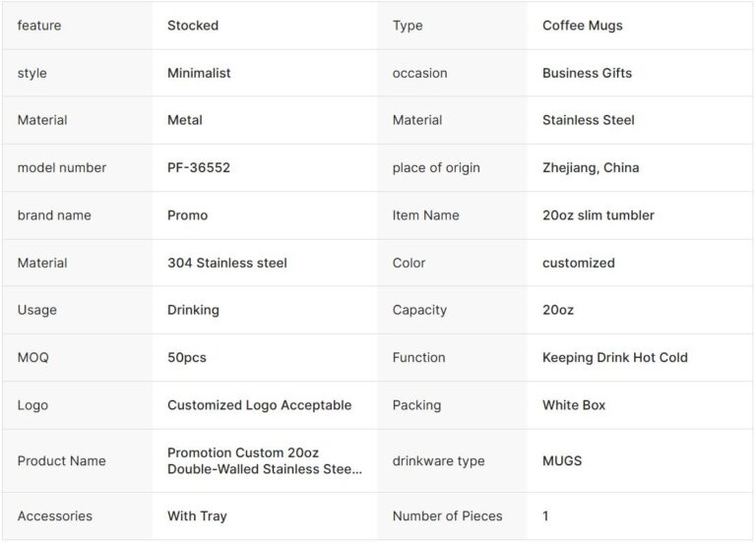Click the model number PF-36552
Viewport: 756px width, 543px height.
pos(198,167)
